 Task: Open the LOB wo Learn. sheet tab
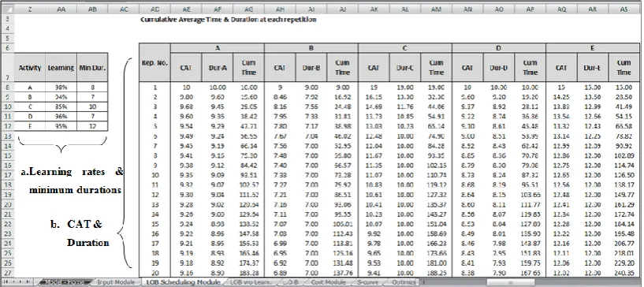251,282
